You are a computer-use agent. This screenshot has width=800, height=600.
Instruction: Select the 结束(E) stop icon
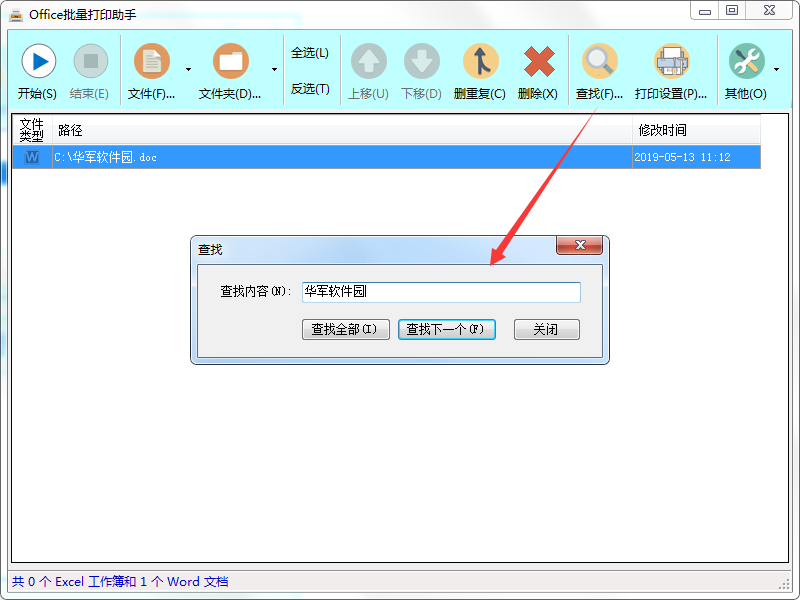pyautogui.click(x=90, y=62)
